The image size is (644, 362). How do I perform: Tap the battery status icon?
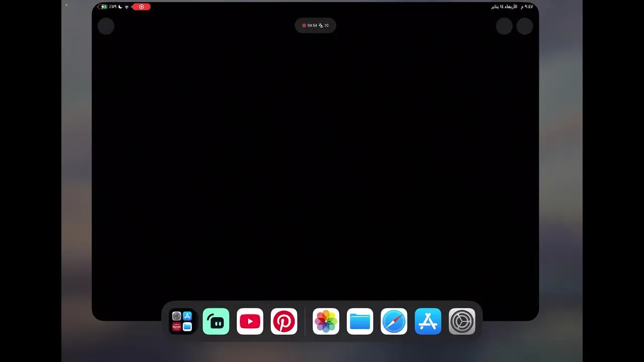(x=103, y=7)
